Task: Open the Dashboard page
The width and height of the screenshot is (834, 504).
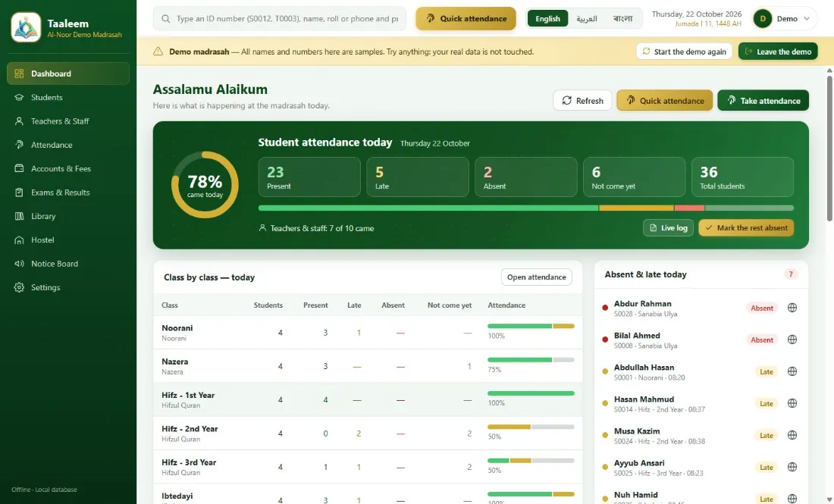Action: tap(68, 74)
